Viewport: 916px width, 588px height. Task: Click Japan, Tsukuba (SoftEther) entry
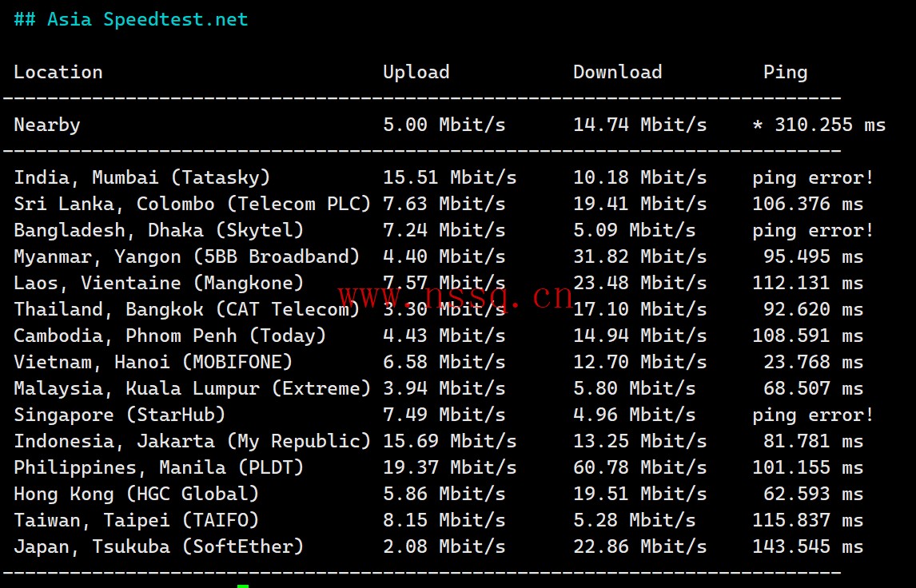point(159,546)
